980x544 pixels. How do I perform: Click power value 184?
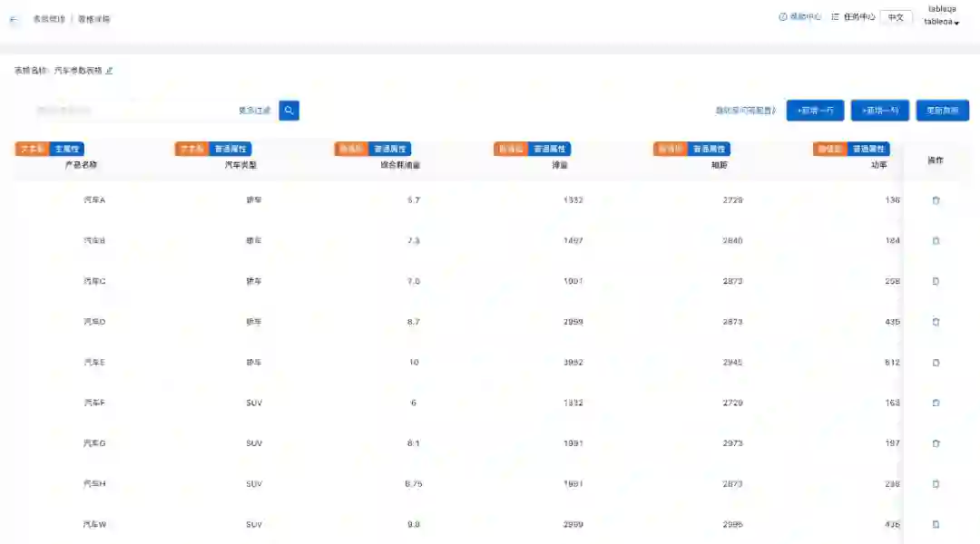893,241
